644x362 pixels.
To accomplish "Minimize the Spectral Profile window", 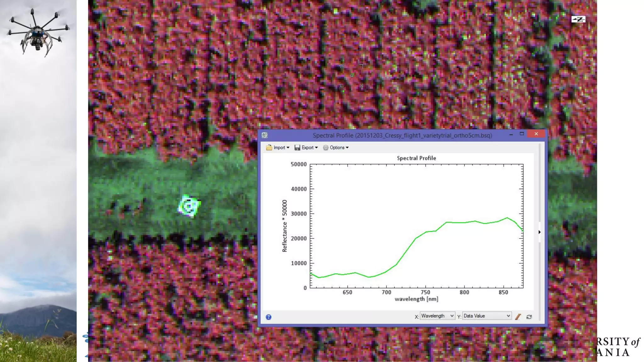I will (x=511, y=134).
